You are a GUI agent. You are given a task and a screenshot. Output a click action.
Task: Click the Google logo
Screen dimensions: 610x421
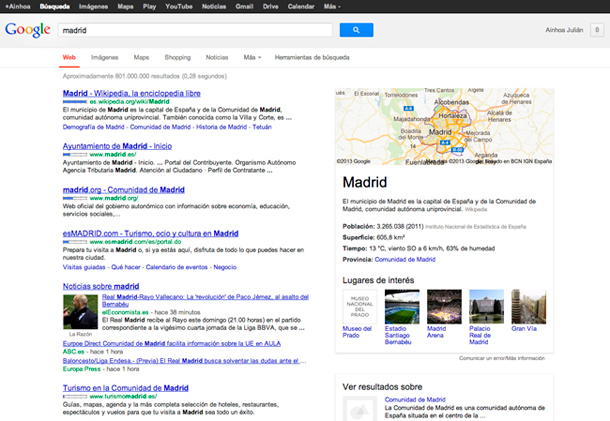[27, 30]
